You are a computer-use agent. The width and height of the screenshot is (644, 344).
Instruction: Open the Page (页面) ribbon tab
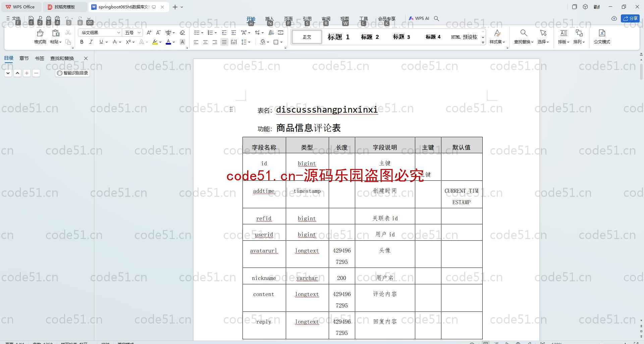point(288,19)
